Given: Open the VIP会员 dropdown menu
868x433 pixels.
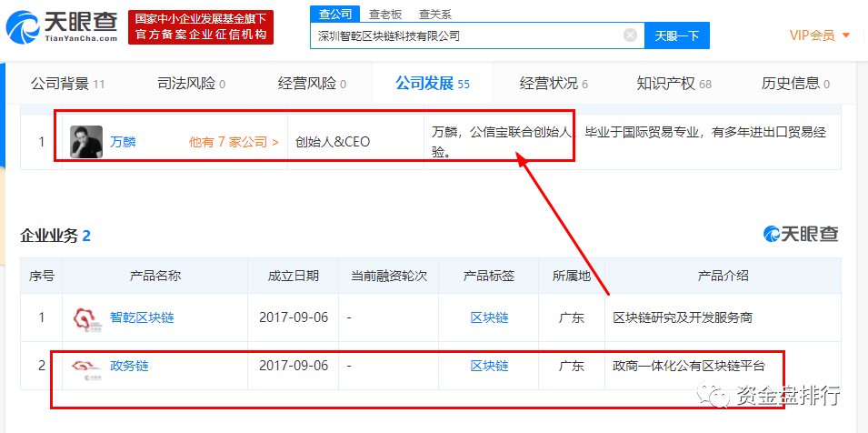Looking at the screenshot, I should (819, 35).
